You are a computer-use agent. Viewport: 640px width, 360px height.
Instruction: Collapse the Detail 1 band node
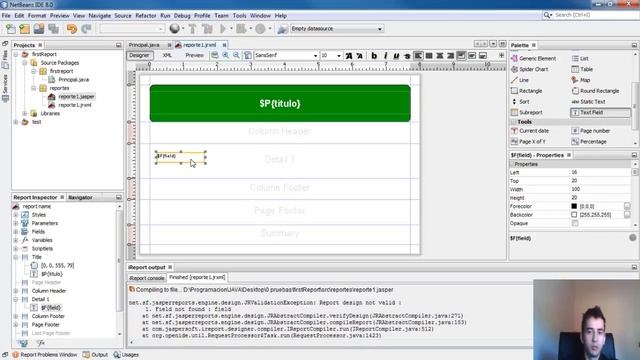[x=16, y=300]
